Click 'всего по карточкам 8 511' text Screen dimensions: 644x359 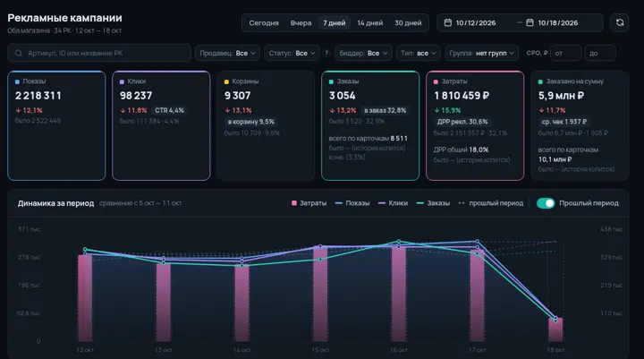368,138
